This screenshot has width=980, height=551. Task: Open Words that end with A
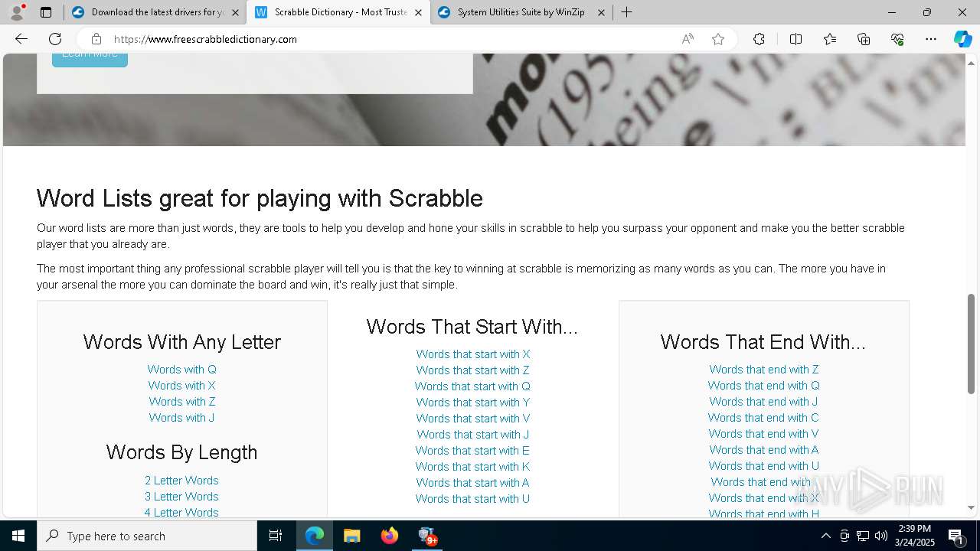764,450
